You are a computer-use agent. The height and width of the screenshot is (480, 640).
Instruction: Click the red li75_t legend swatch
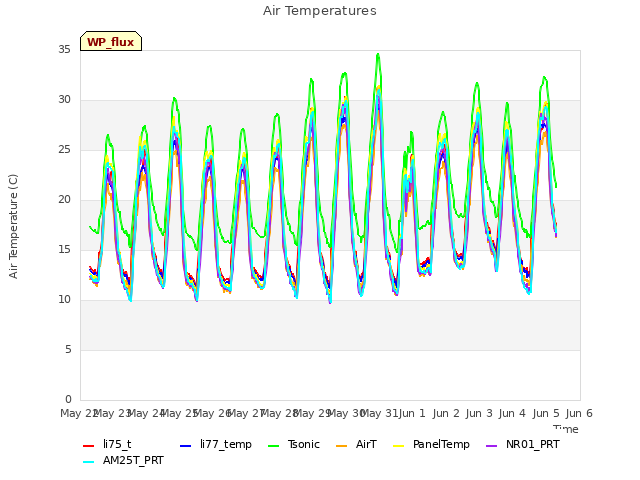[89, 446]
